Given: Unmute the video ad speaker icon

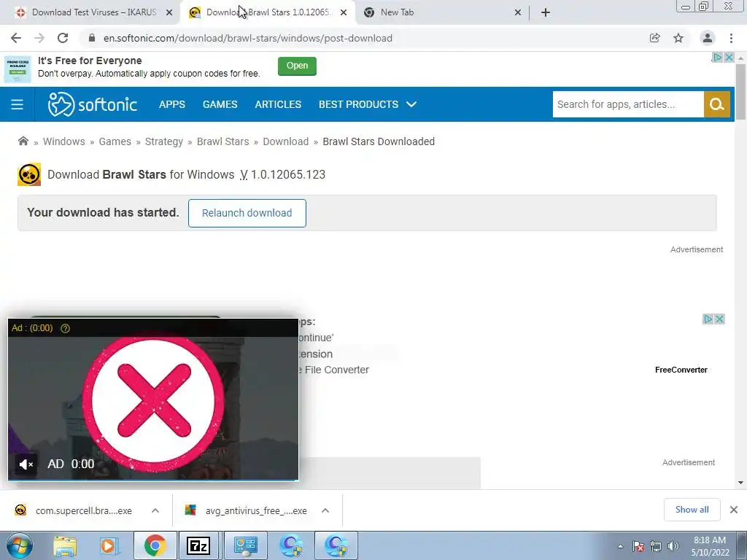Looking at the screenshot, I should click(x=26, y=464).
